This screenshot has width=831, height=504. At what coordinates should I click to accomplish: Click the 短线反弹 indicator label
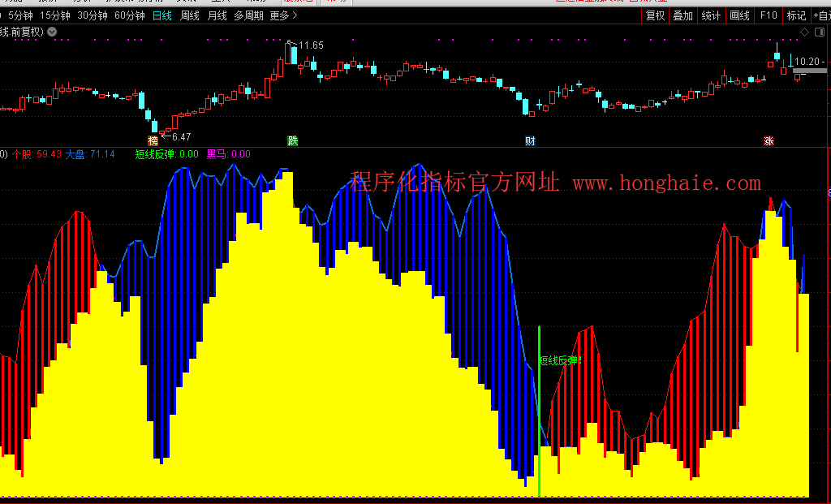(155, 153)
